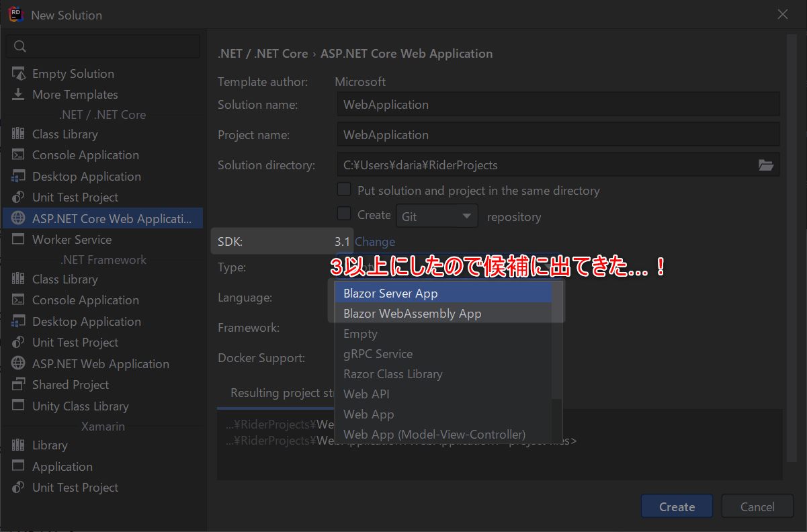
Task: Click the Solution name input field
Action: point(558,105)
